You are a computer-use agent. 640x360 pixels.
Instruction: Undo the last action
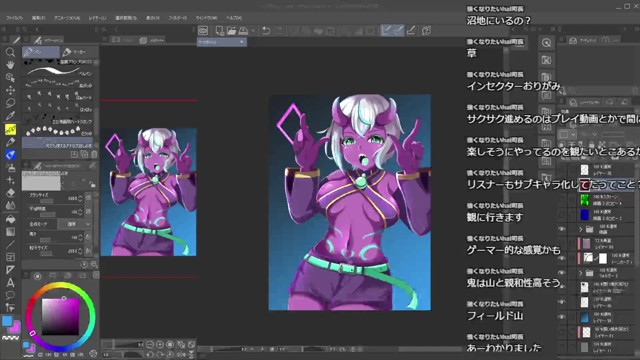pos(266,31)
